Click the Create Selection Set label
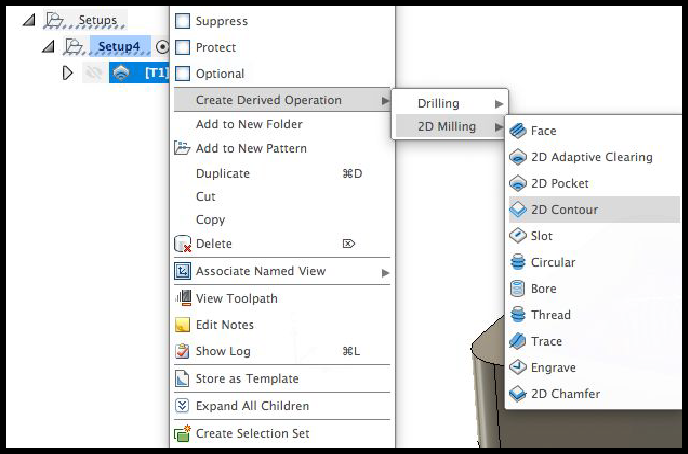 [x=252, y=433]
